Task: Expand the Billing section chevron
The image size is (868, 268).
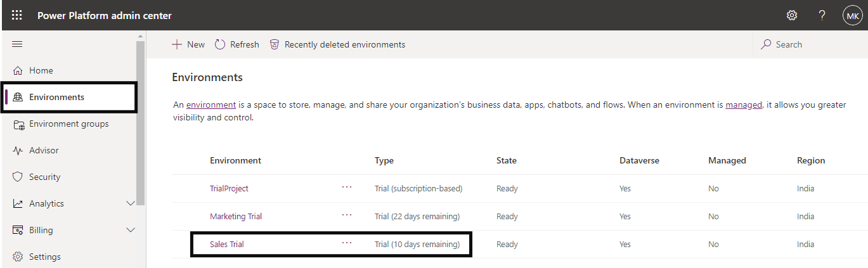Action: pos(131,230)
